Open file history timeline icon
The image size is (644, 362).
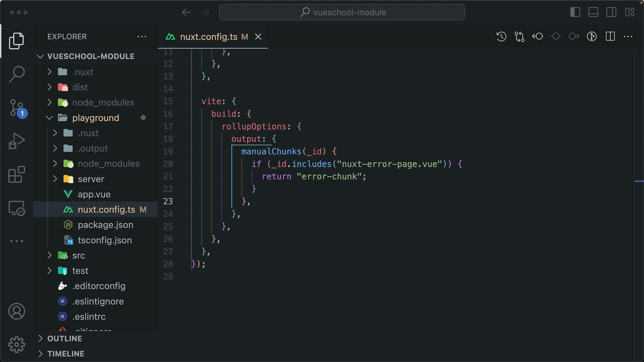(x=501, y=37)
